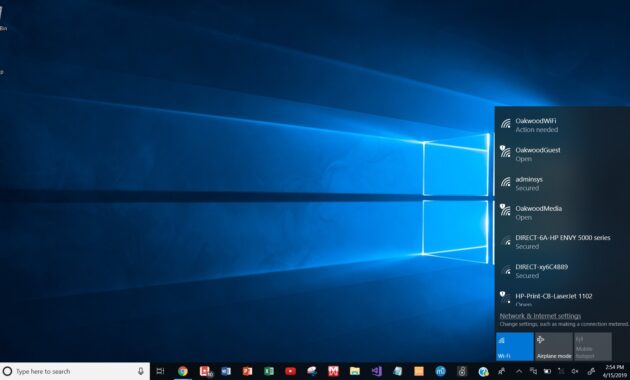Open Microsoft Word from the taskbar

tap(226, 371)
